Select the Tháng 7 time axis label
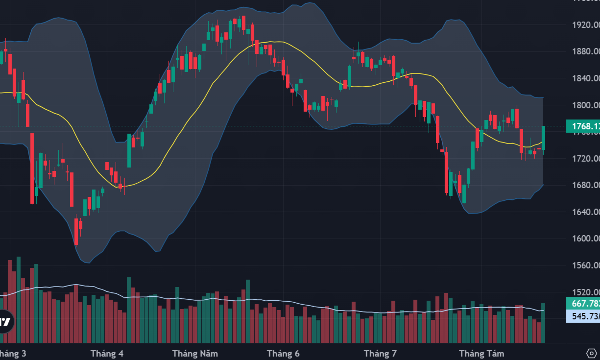 click(x=380, y=353)
